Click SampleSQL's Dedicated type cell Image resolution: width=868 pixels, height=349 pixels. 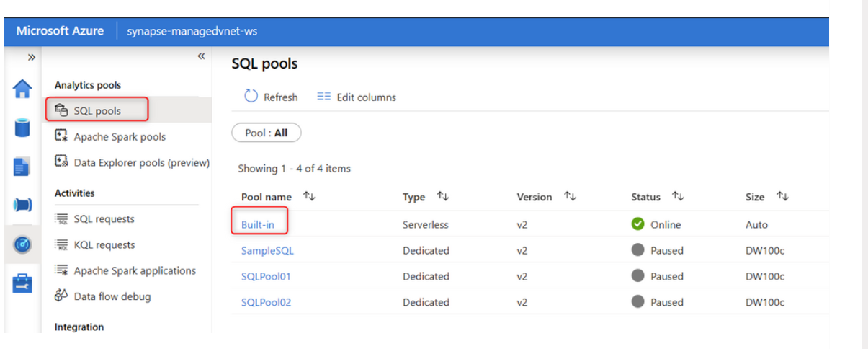coord(426,250)
